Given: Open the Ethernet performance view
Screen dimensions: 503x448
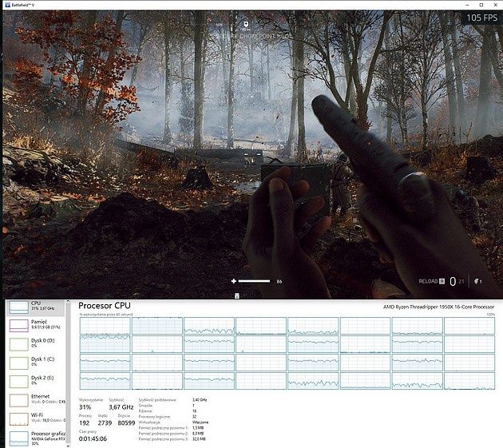Looking at the screenshot, I should coord(36,399).
